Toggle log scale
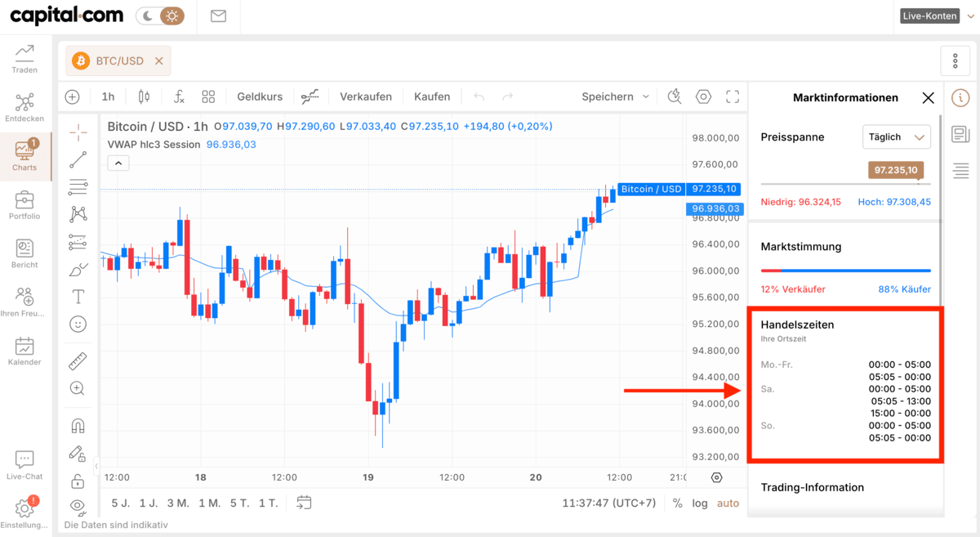 tap(700, 503)
